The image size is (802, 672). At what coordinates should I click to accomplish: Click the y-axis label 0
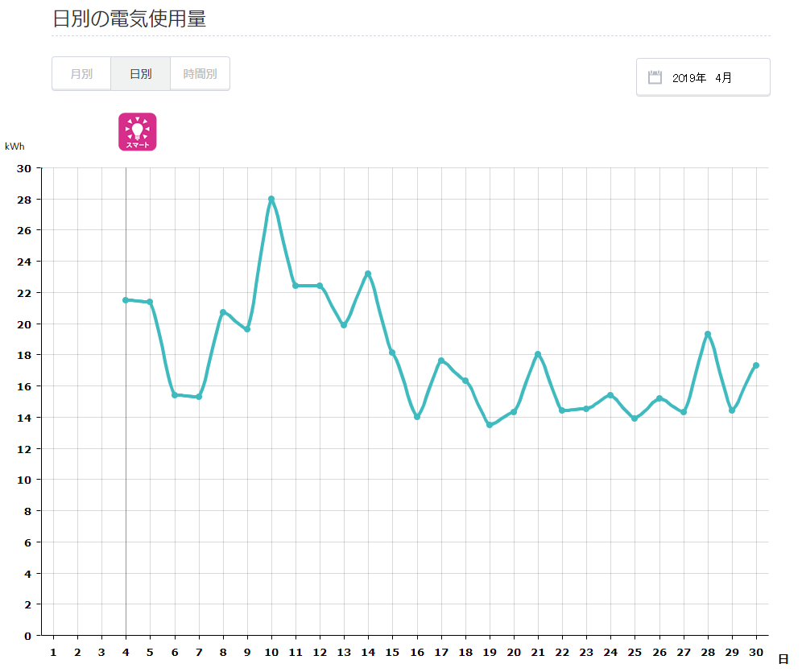(x=27, y=637)
